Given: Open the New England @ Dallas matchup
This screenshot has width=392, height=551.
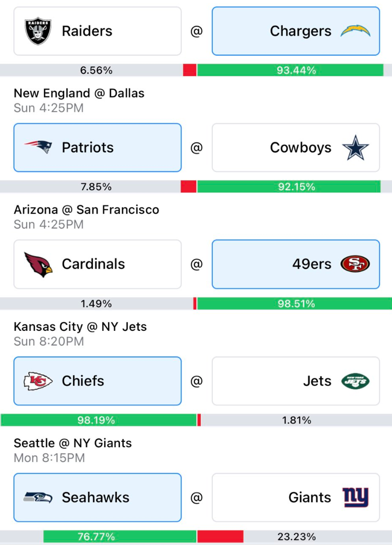Looking at the screenshot, I should (79, 93).
